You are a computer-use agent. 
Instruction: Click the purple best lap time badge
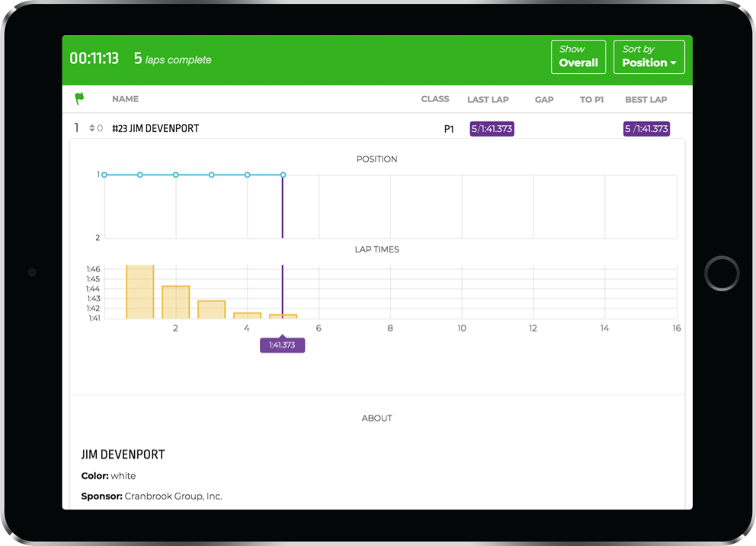[x=646, y=129]
